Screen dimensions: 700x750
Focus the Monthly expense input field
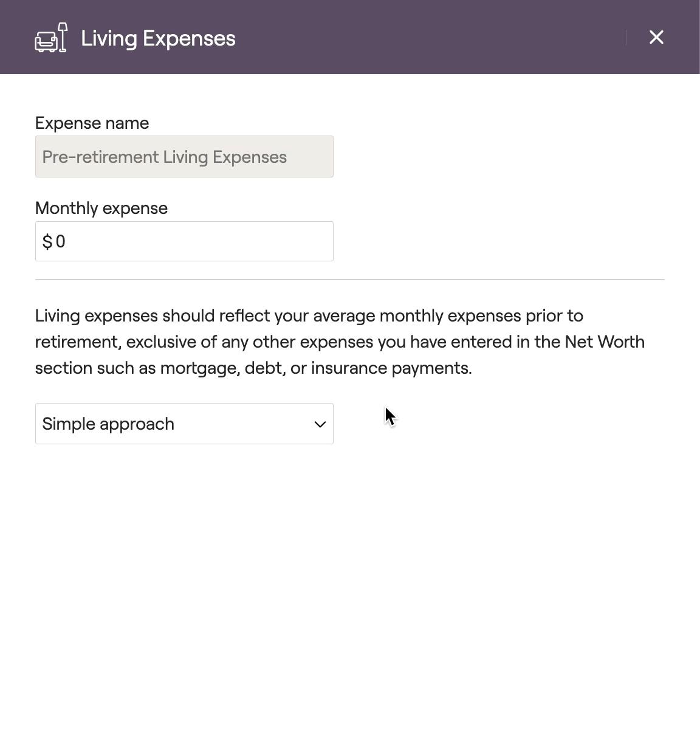[x=184, y=241]
